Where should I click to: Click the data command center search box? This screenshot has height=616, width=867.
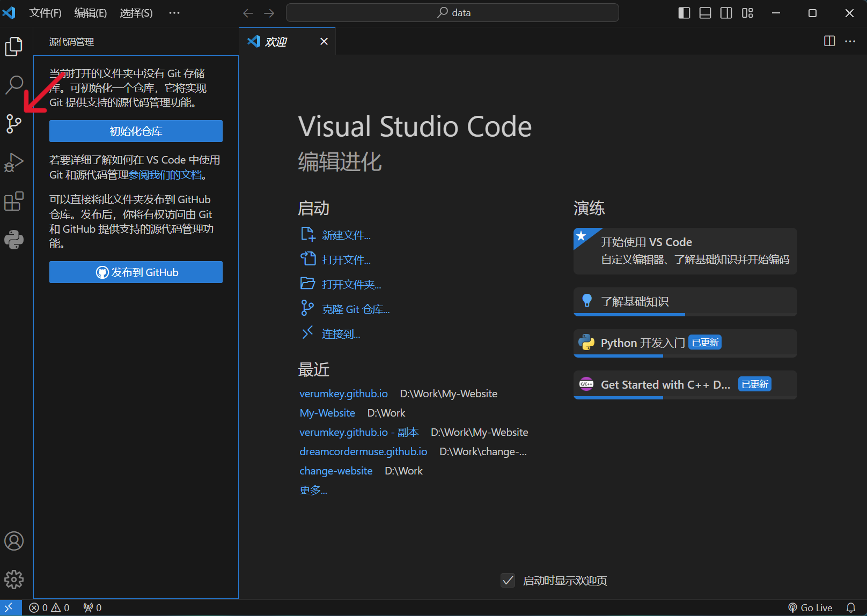coord(452,13)
